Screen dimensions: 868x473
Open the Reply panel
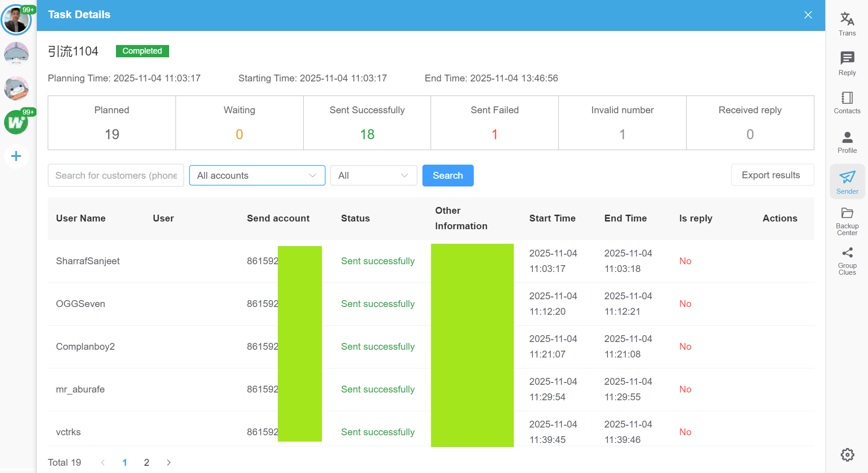coord(846,62)
